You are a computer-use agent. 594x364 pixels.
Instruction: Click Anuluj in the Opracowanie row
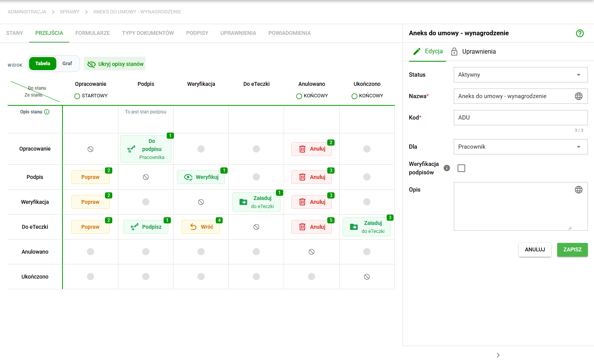click(312, 149)
